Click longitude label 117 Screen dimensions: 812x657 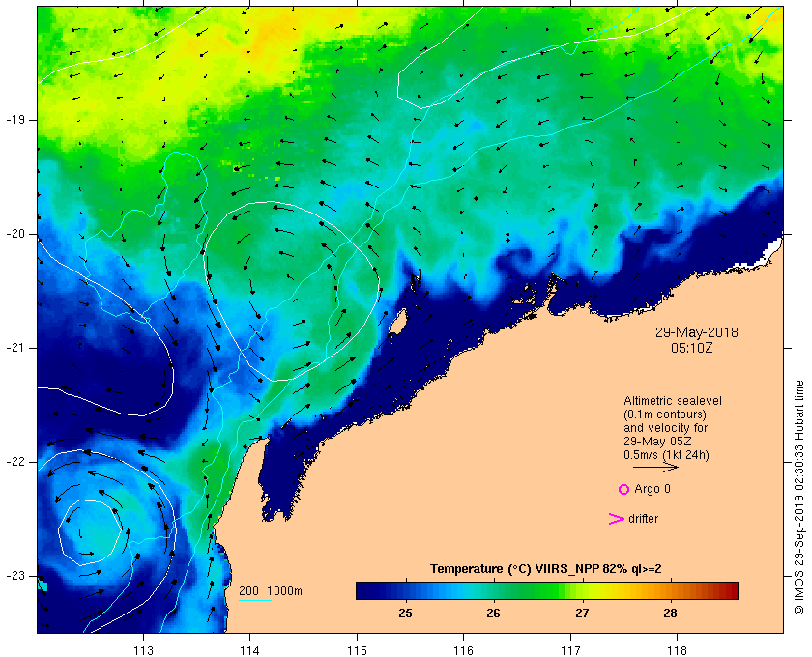[570, 650]
